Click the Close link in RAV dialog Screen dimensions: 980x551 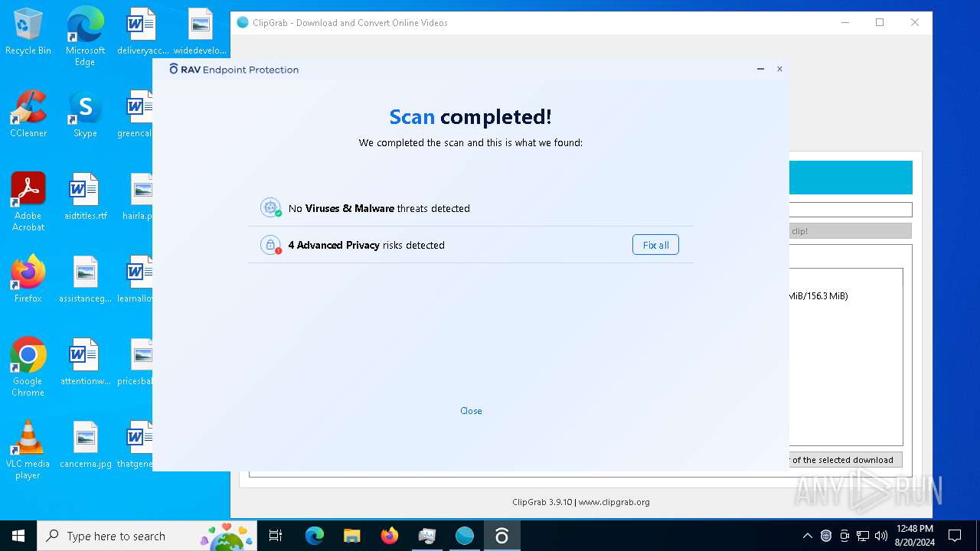[x=471, y=411]
